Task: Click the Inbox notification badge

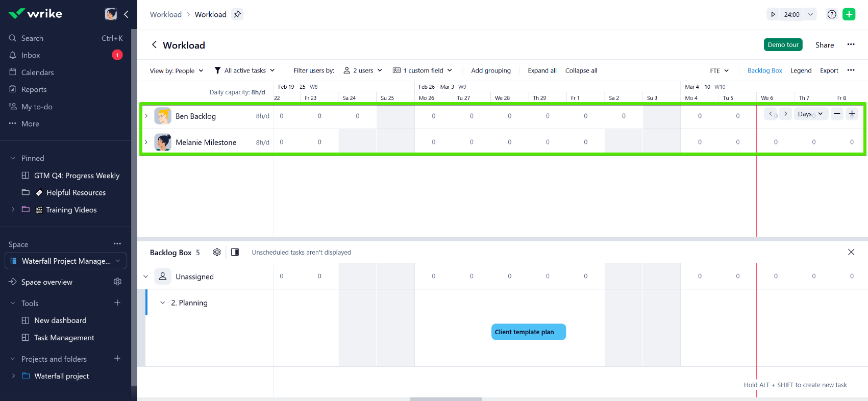Action: pos(117,55)
